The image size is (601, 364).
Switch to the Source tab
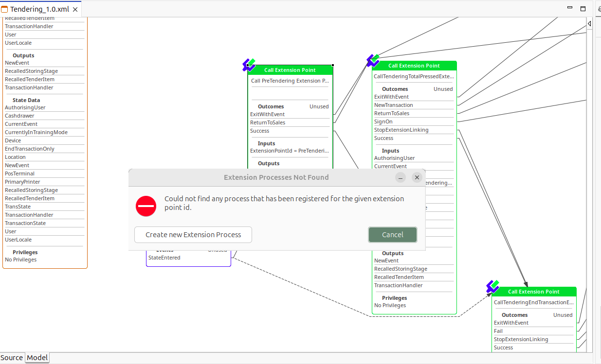click(x=12, y=357)
